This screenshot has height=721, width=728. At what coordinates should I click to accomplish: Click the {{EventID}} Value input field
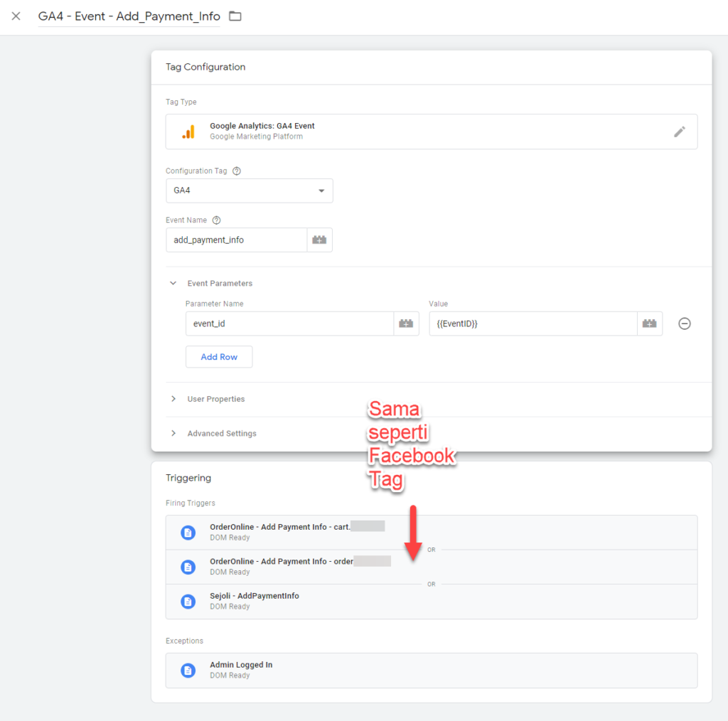pos(532,324)
